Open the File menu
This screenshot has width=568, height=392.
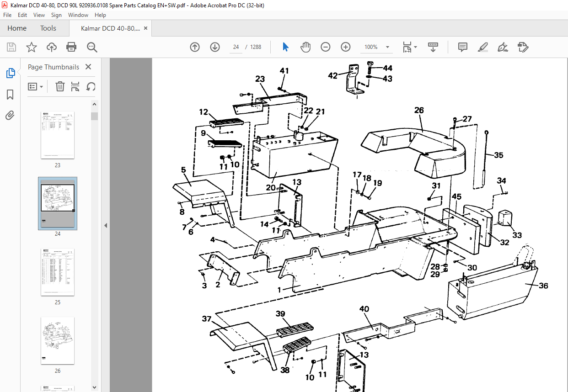[x=7, y=15]
